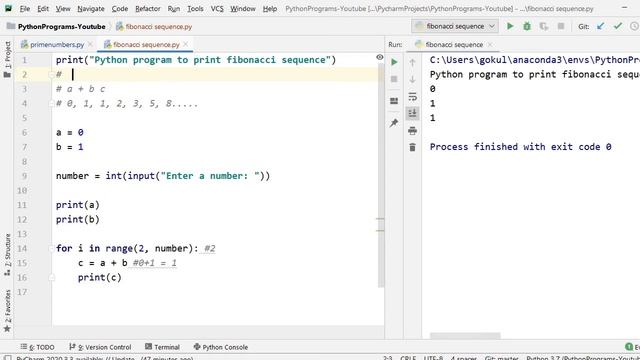Click line number 14 in the gutter
640x360 pixels.
click(22, 249)
